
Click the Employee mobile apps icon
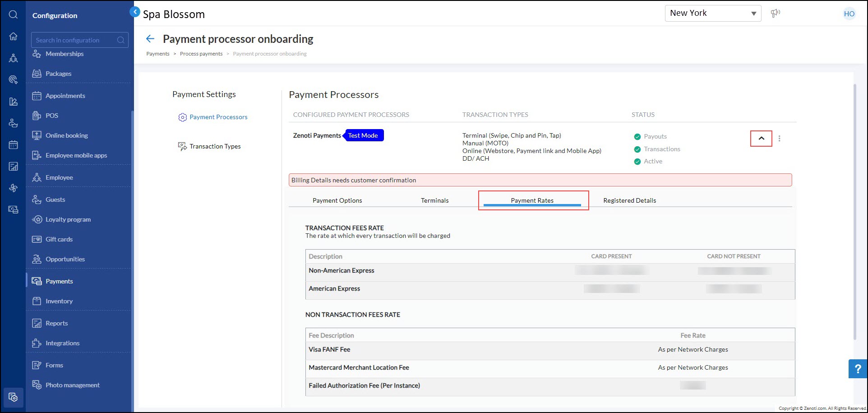(x=37, y=155)
